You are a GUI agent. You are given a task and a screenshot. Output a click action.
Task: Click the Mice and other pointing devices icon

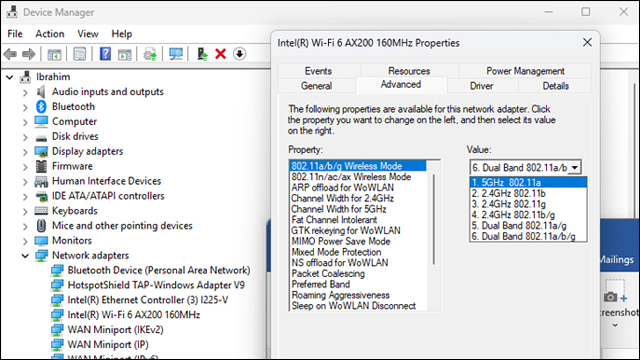click(x=41, y=226)
